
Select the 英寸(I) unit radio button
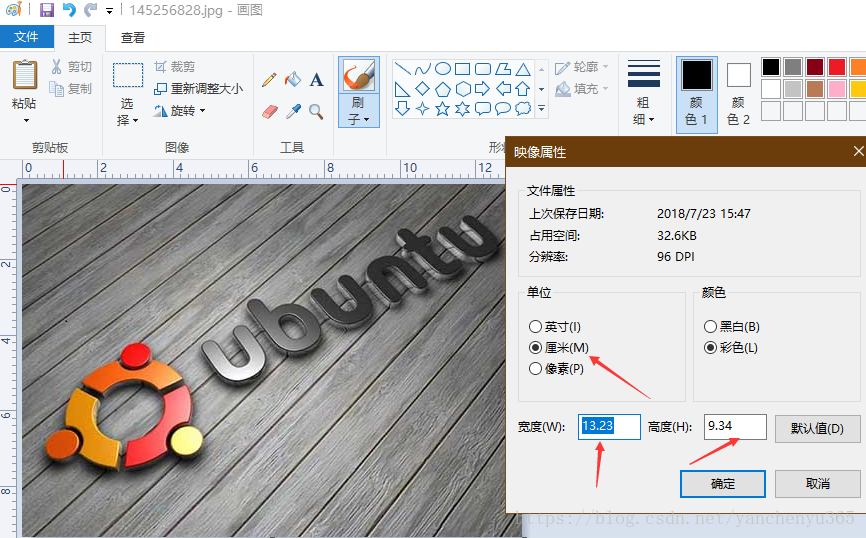point(535,326)
